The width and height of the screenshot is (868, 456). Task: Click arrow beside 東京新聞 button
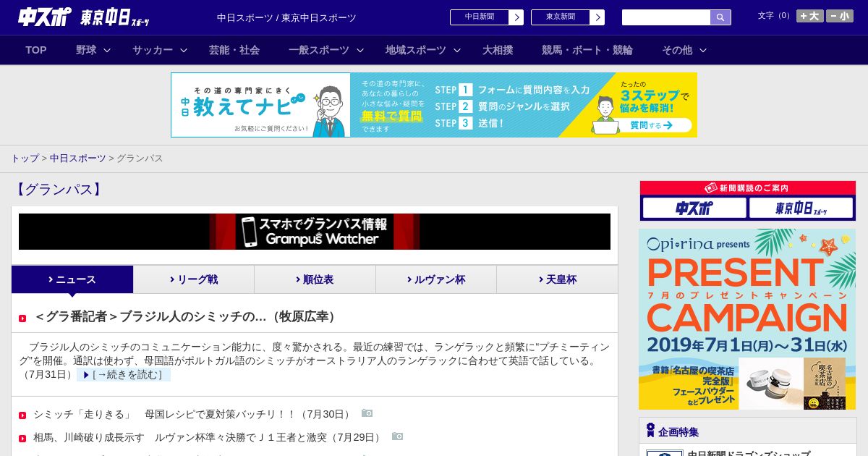point(597,17)
